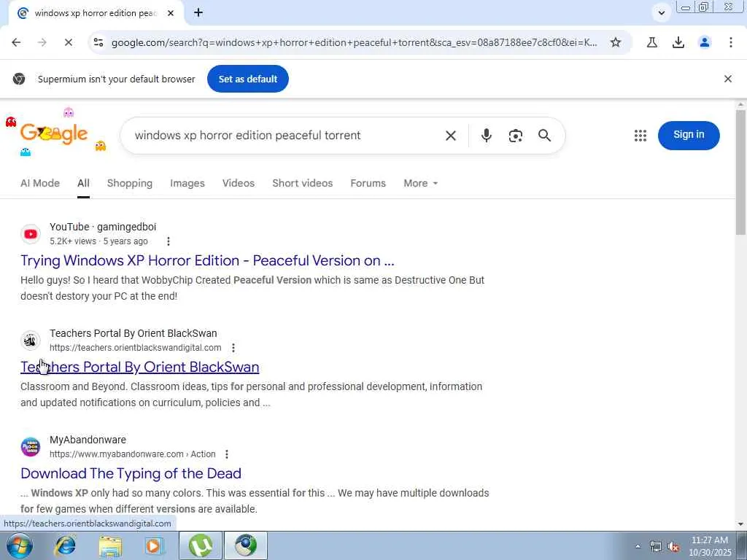Switch to the Images tab
Image resolution: width=747 pixels, height=560 pixels.
[187, 183]
